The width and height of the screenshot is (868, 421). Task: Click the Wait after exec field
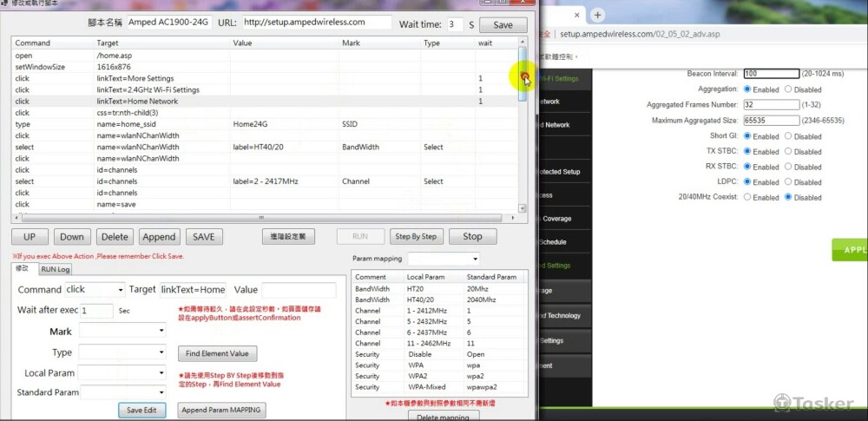click(x=97, y=311)
